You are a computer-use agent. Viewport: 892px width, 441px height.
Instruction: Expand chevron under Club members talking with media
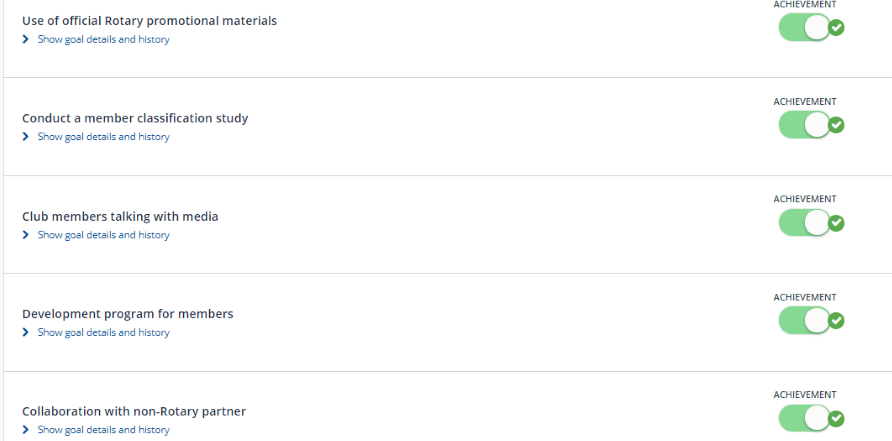click(x=26, y=235)
